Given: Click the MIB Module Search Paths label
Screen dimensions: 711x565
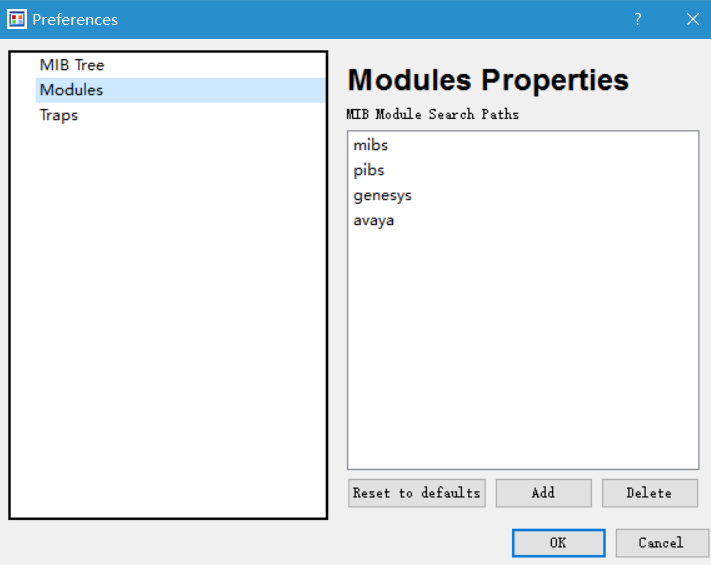Looking at the screenshot, I should [x=433, y=114].
